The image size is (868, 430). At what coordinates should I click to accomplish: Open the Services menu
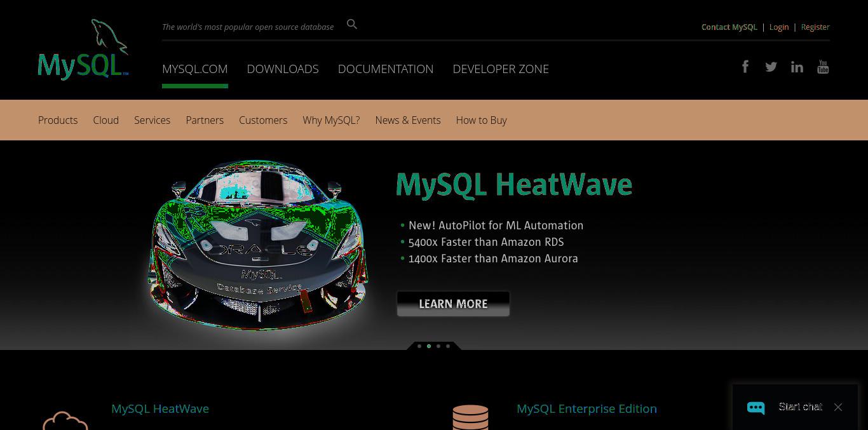click(152, 120)
